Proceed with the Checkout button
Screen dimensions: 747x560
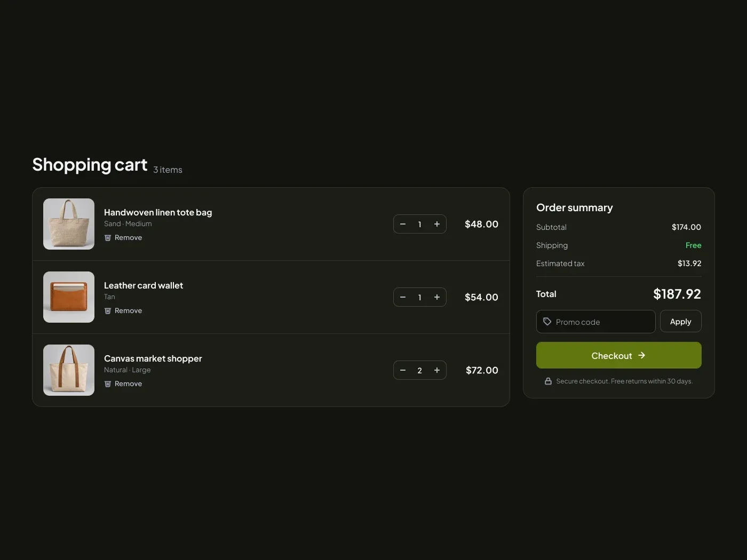[x=619, y=355]
